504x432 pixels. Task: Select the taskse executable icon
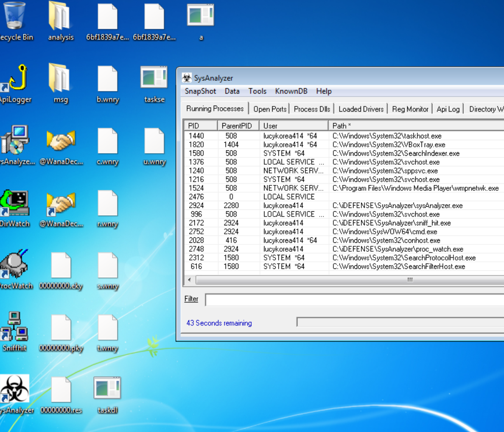pyautogui.click(x=154, y=84)
